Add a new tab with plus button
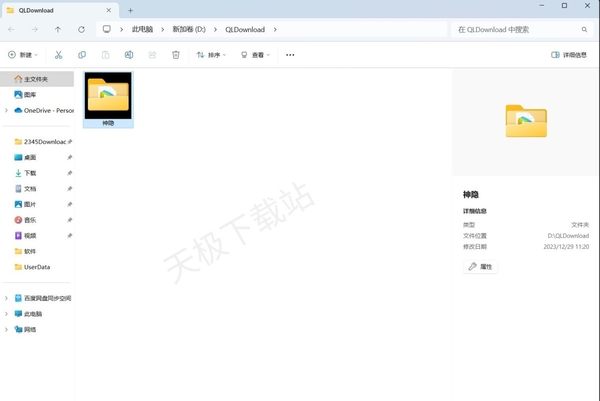Screen dimensions: 600x401 pyautogui.click(x=131, y=10)
